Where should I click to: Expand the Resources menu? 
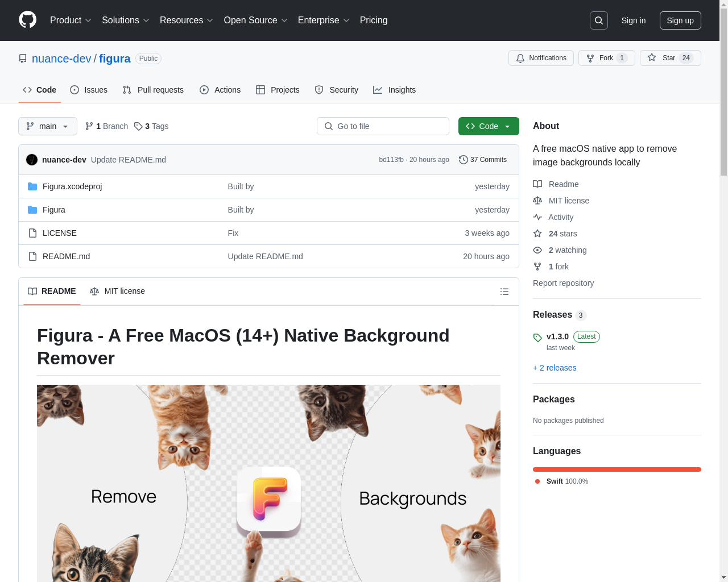click(x=187, y=20)
